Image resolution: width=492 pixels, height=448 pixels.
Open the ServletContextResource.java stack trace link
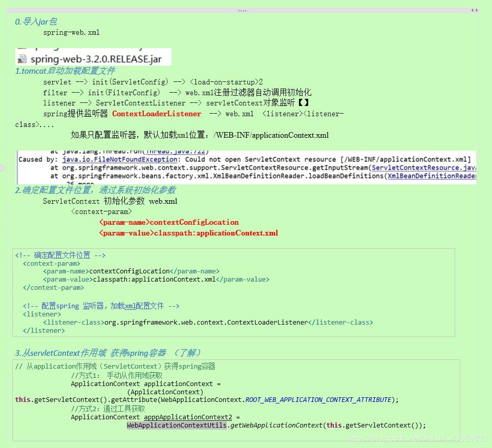[x=423, y=167]
